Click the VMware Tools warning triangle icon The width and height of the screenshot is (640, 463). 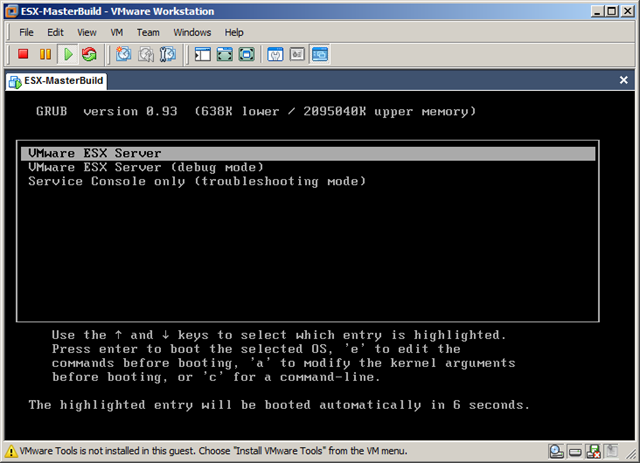[x=11, y=451]
